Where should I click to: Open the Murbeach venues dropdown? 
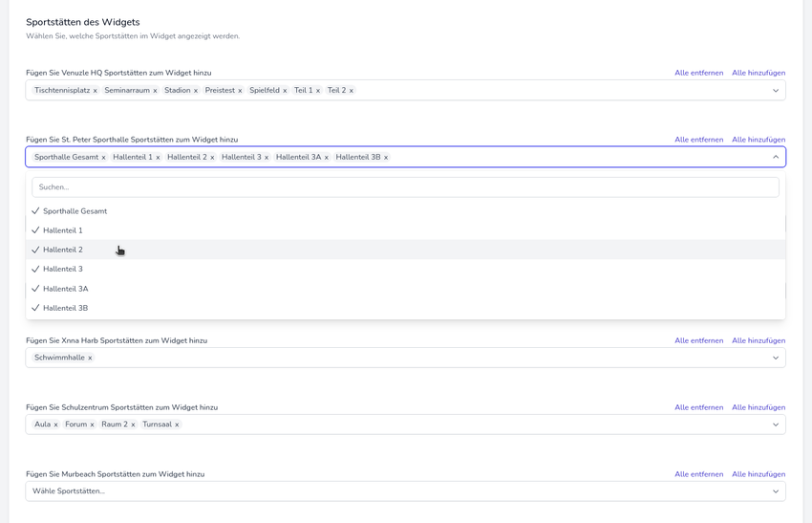click(775, 491)
